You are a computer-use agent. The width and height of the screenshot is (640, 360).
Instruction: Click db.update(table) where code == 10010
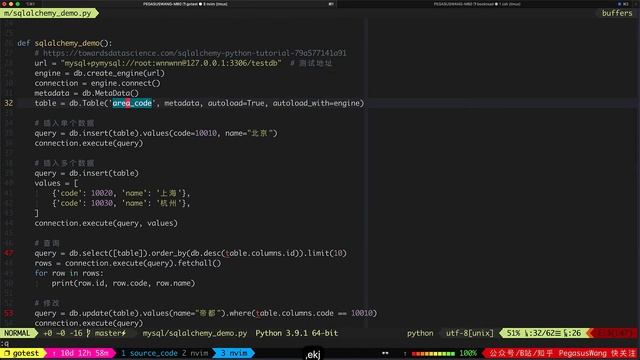(205, 313)
